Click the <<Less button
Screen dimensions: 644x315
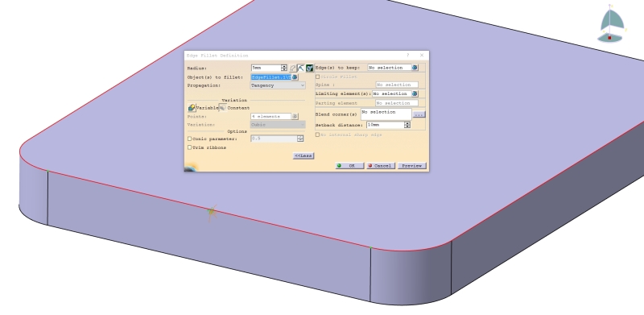click(303, 155)
